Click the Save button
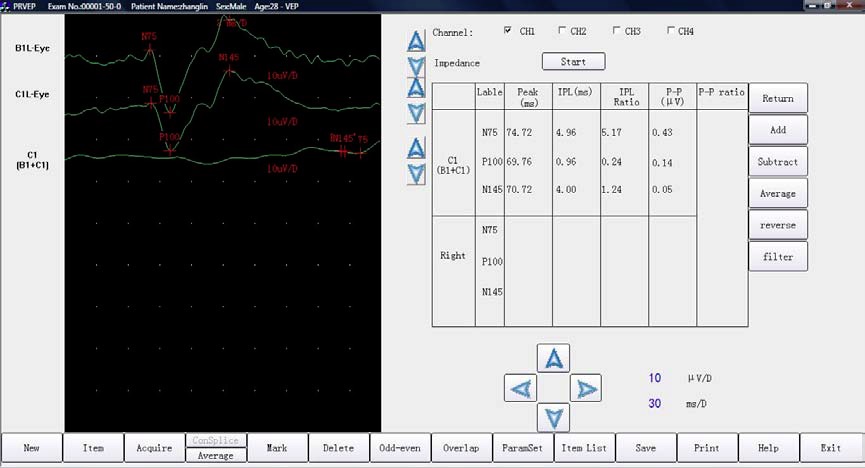Screen dimensions: 865x468 click(645, 448)
